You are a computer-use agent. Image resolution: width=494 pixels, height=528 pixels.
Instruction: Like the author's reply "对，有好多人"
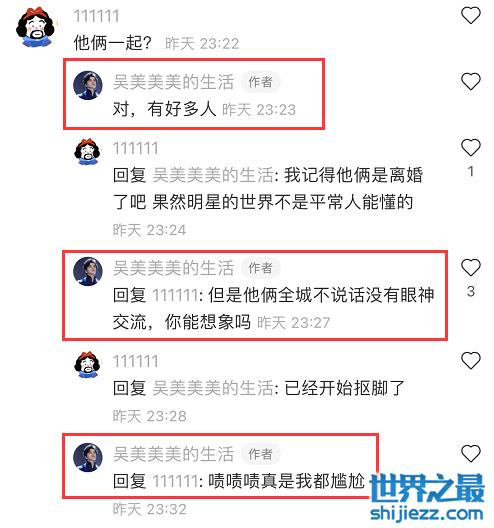tap(470, 81)
